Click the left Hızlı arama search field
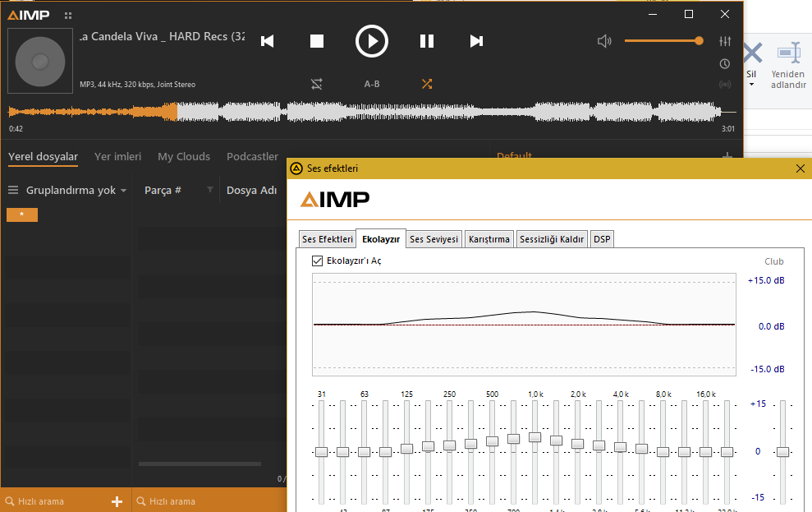This screenshot has height=512, width=812. click(57, 501)
